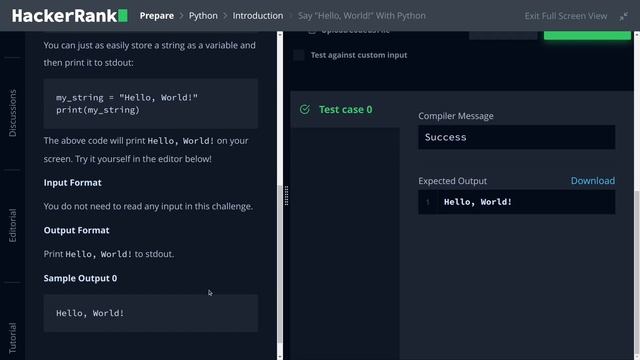Click 'Print Hello, World! to stdout.' text

pos(109,254)
